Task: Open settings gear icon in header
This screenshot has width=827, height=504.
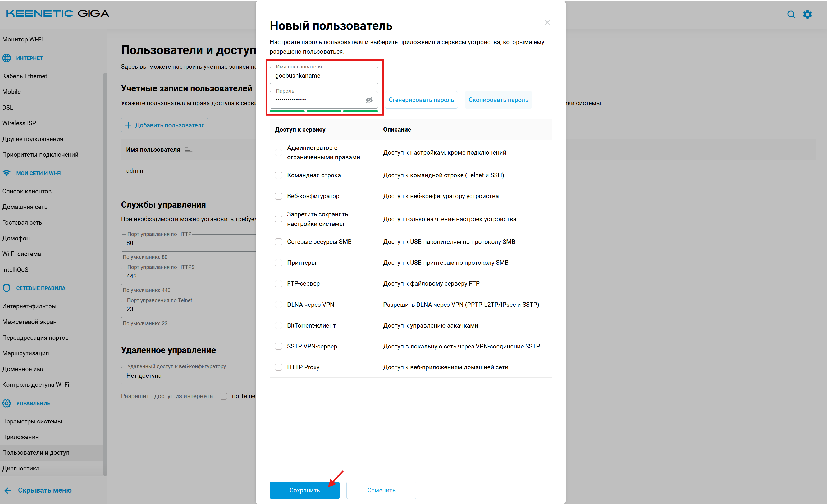Action: (807, 15)
